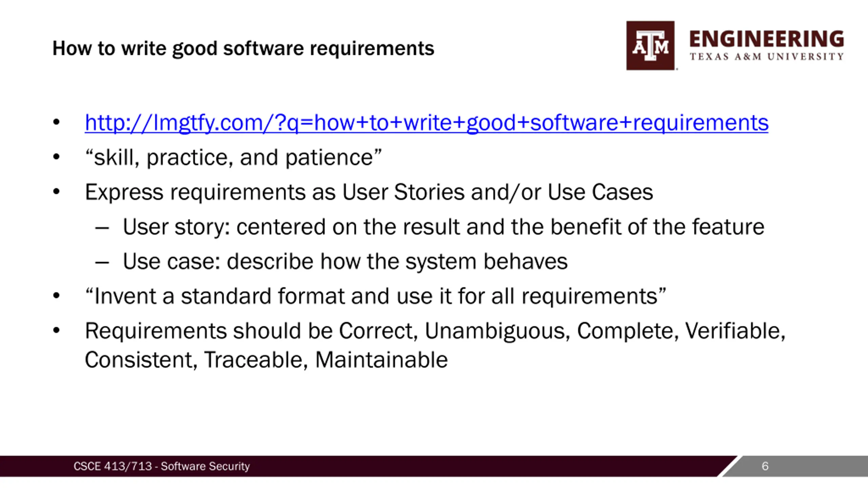
Task: Click the TEXAS A&M UNIVERSITY subtitle text
Action: pyautogui.click(x=767, y=57)
